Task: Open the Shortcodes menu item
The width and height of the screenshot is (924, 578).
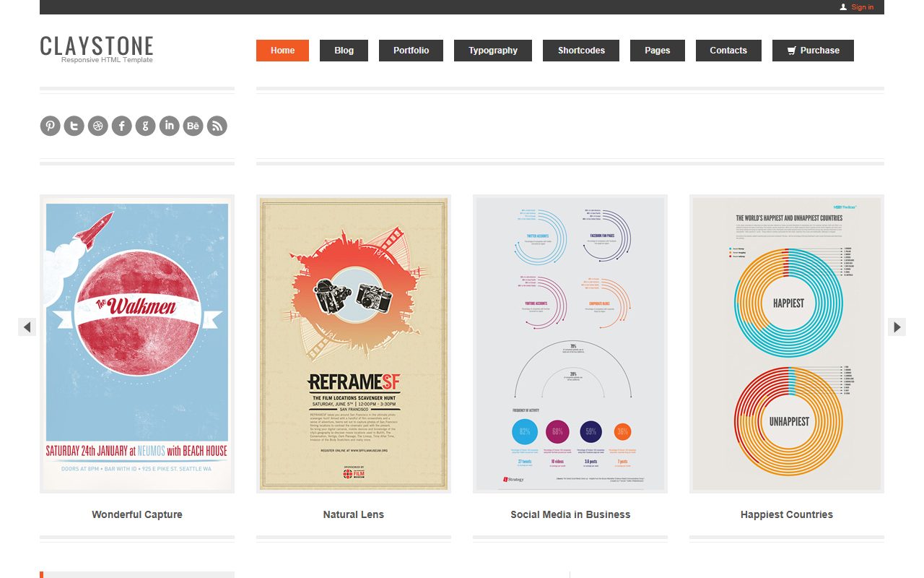Action: click(x=581, y=51)
